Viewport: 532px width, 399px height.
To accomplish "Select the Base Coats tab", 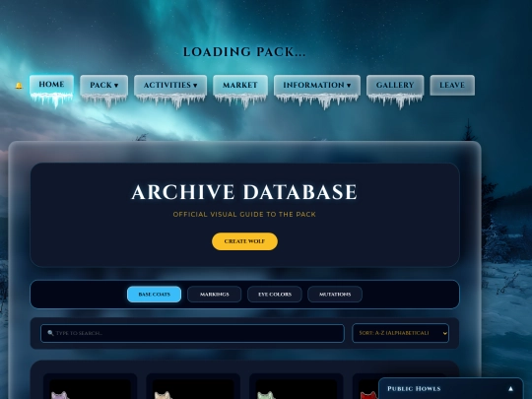I will click(154, 295).
